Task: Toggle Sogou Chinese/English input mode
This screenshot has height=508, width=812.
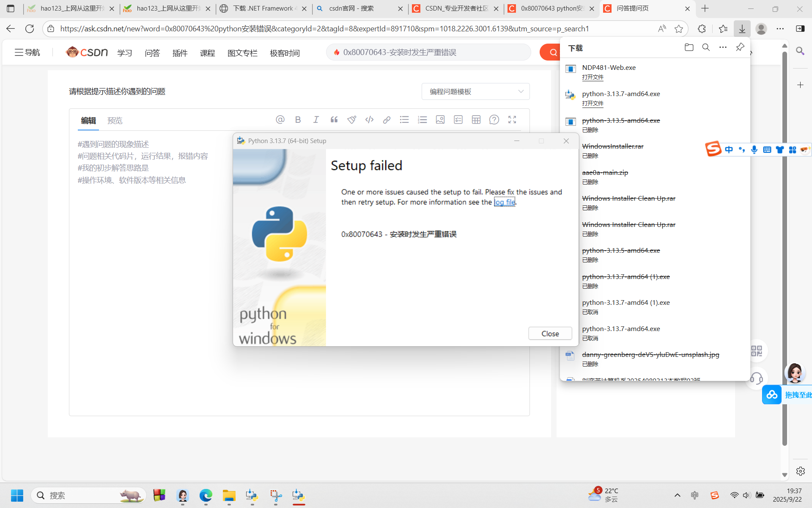Action: click(x=729, y=149)
